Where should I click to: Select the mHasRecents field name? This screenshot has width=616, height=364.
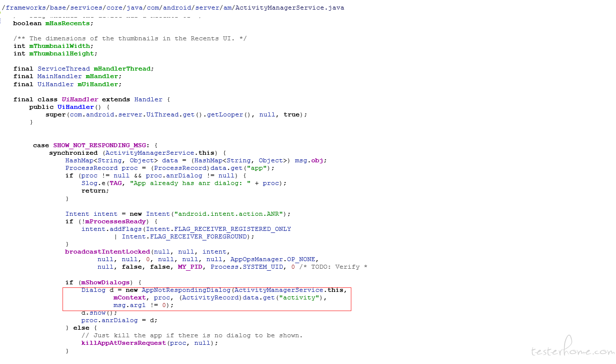click(x=68, y=23)
